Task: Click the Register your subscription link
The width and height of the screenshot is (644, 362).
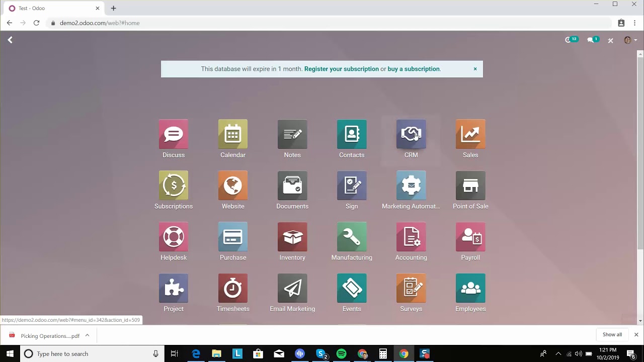Action: tap(342, 69)
